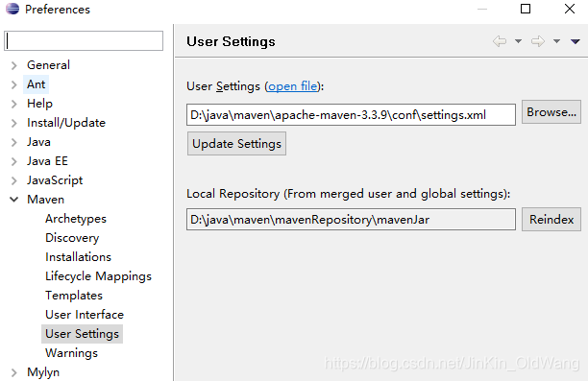The height and width of the screenshot is (381, 588).
Task: Collapse the Maven tree node
Action: 13,200
